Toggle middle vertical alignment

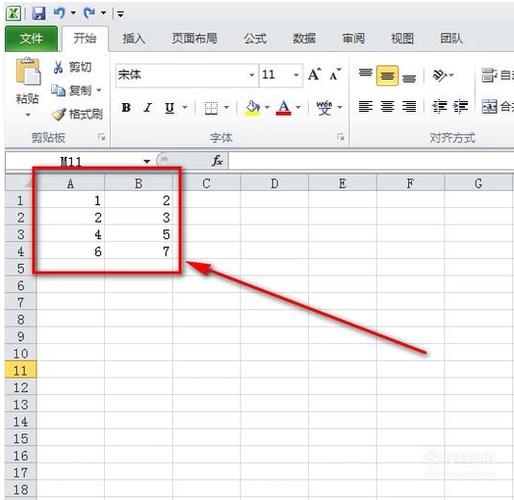(x=387, y=76)
